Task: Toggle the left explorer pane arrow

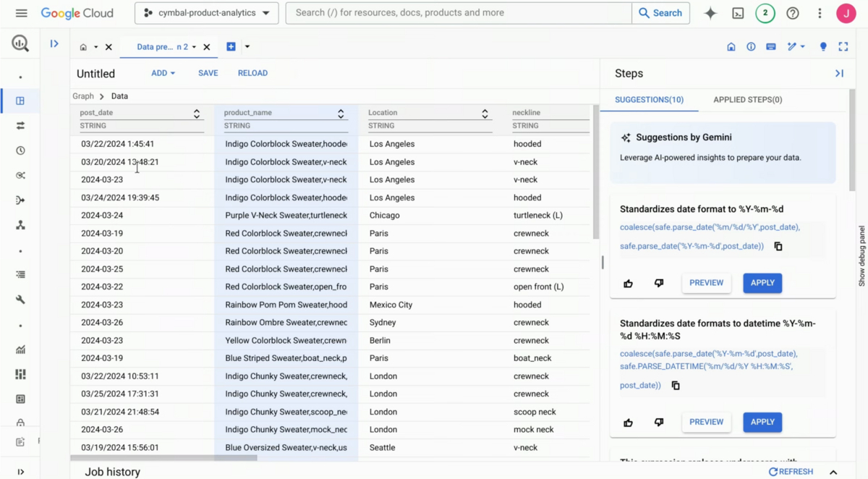Action: pyautogui.click(x=54, y=44)
